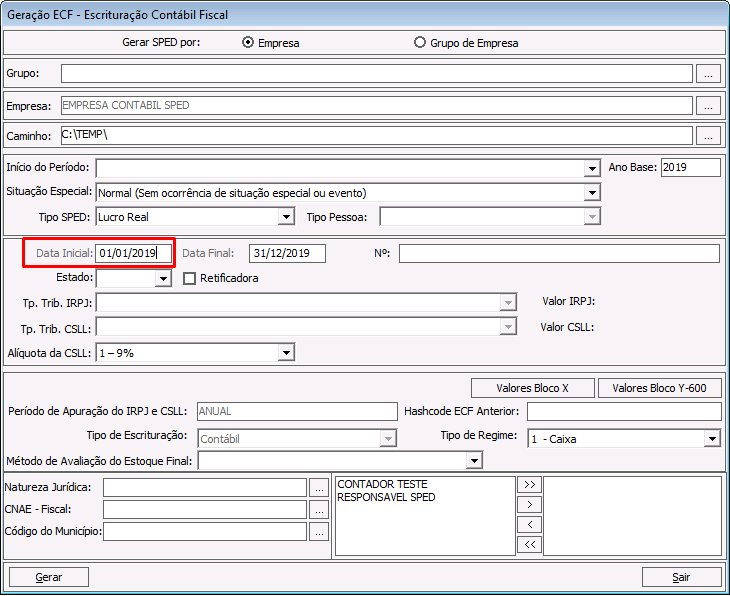Open the Estado dropdown

[163, 278]
